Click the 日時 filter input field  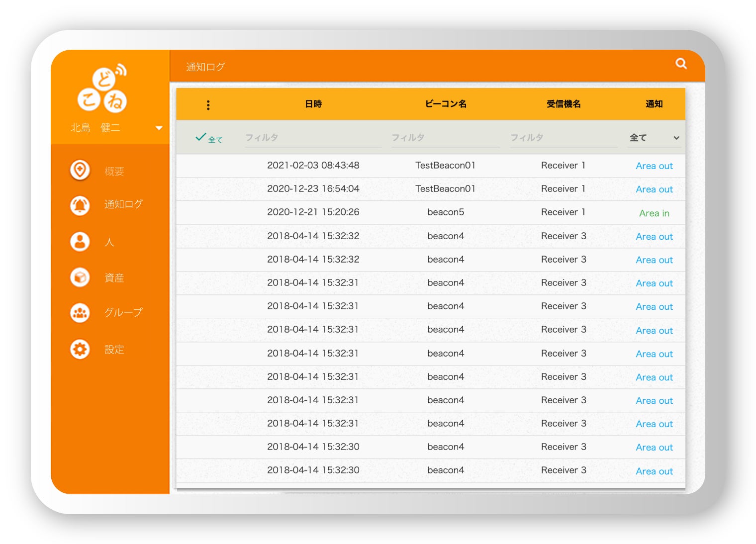pos(313,138)
